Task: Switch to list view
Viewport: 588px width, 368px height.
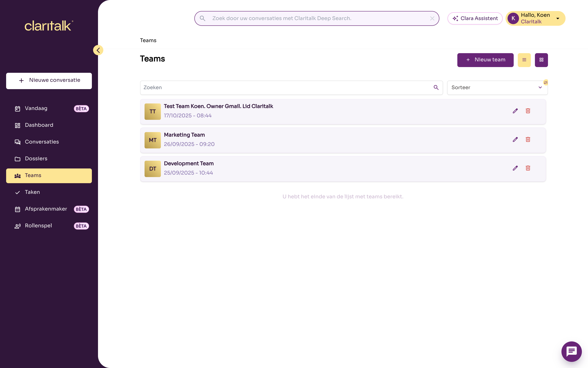Action: click(x=524, y=60)
